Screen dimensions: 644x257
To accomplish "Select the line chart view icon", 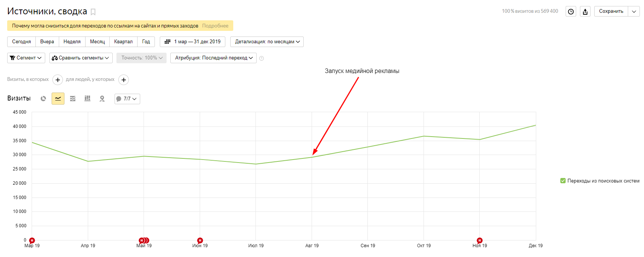I will coord(58,99).
